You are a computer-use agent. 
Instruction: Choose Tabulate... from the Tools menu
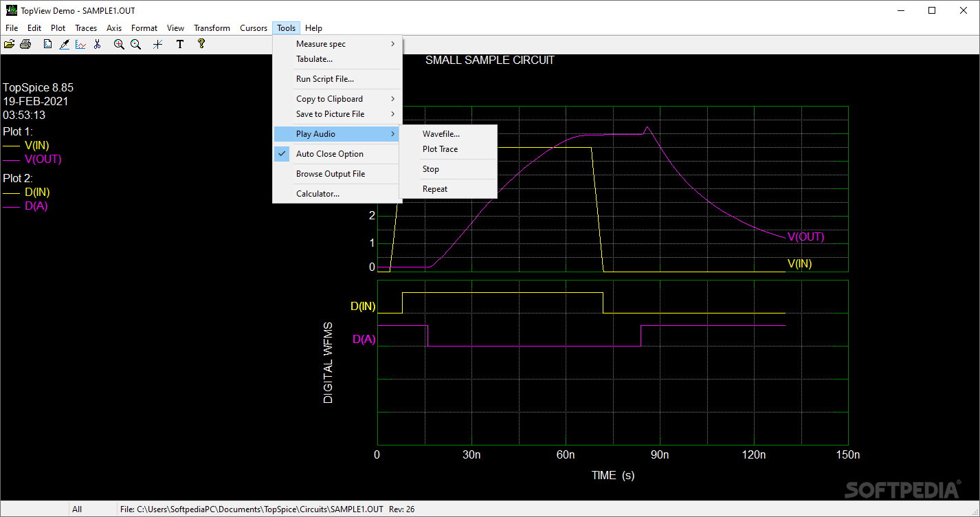(337, 59)
